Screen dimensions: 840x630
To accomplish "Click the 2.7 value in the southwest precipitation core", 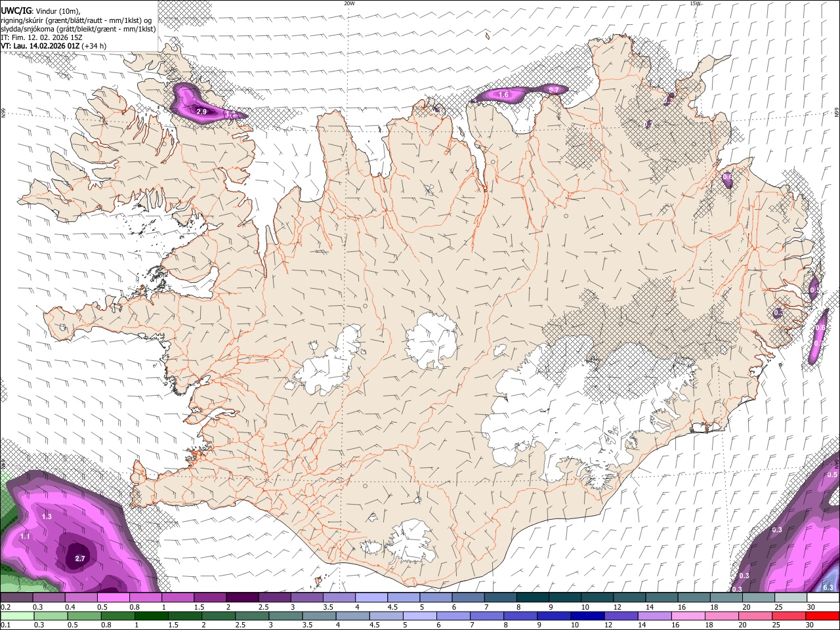I will point(80,558).
